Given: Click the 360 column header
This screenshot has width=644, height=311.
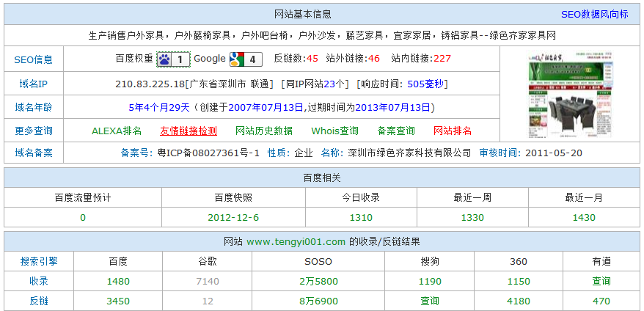Looking at the screenshot, I should pos(519,261).
